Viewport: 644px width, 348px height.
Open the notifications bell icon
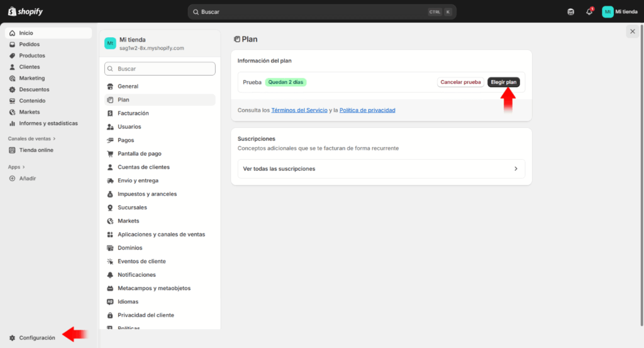click(x=589, y=11)
